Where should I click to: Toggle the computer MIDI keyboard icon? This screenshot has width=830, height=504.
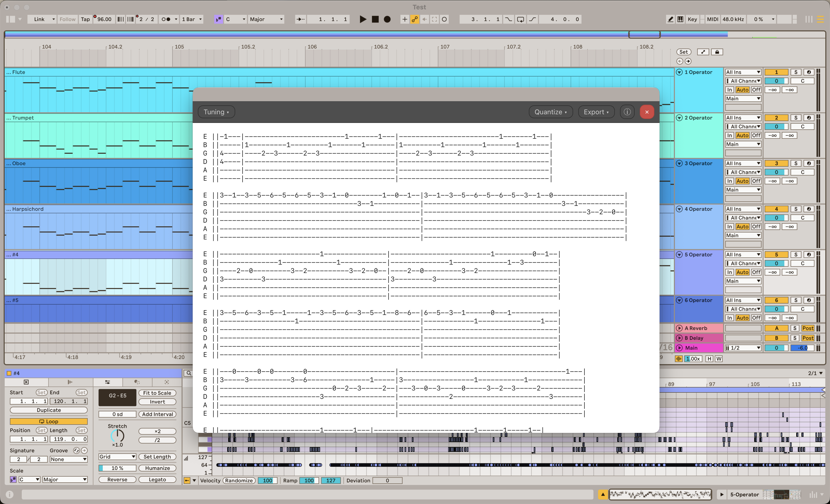coord(681,19)
